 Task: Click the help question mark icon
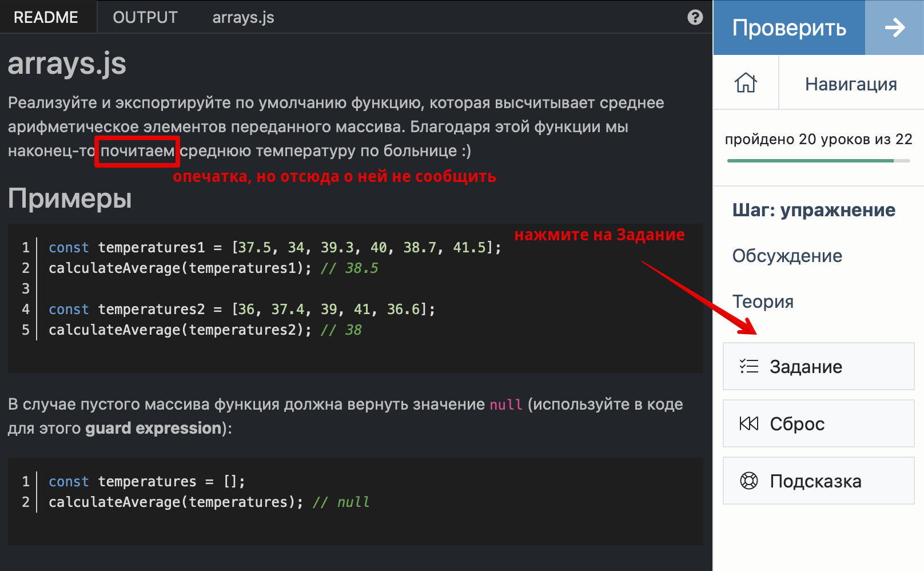coord(695,17)
